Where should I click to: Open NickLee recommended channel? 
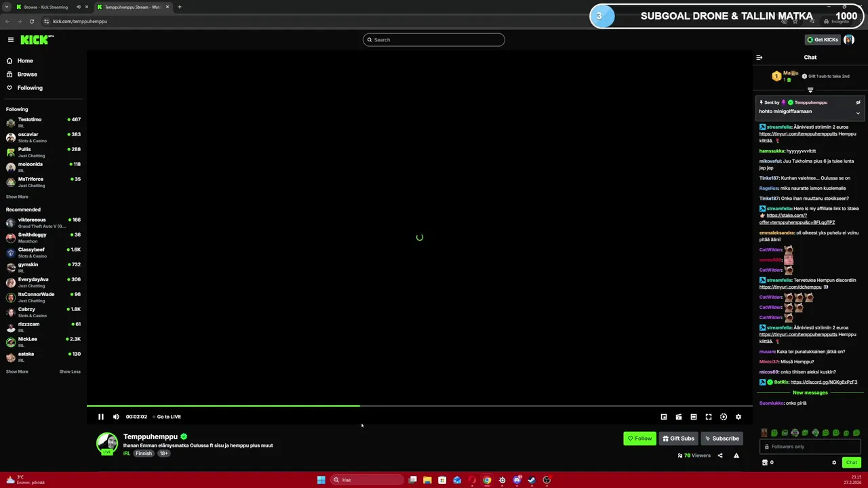click(43, 342)
